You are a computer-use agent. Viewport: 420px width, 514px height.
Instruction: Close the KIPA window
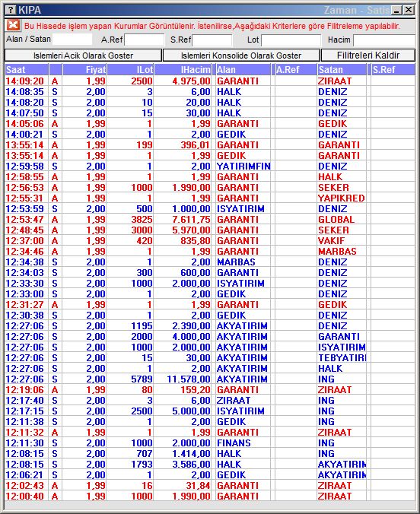(409, 10)
